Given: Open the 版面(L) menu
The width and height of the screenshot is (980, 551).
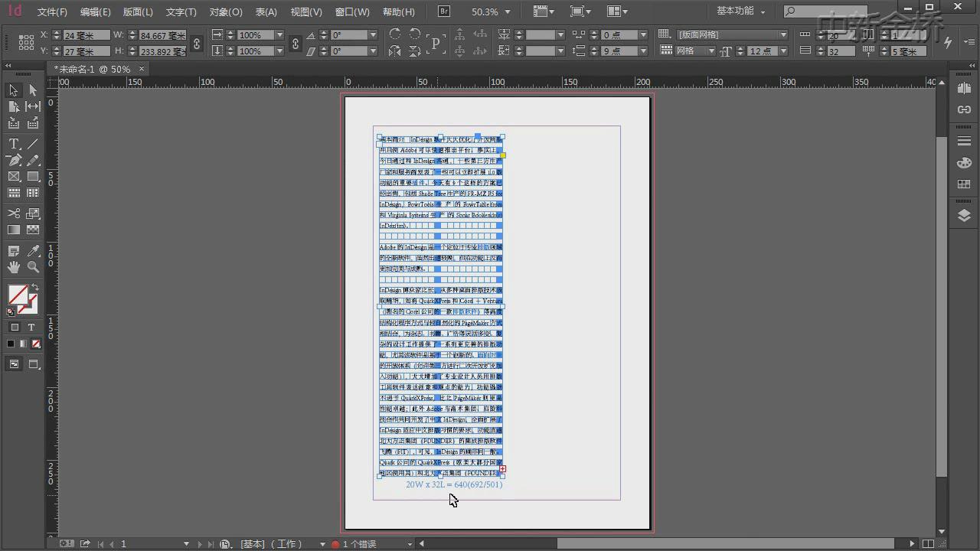Looking at the screenshot, I should [x=138, y=12].
